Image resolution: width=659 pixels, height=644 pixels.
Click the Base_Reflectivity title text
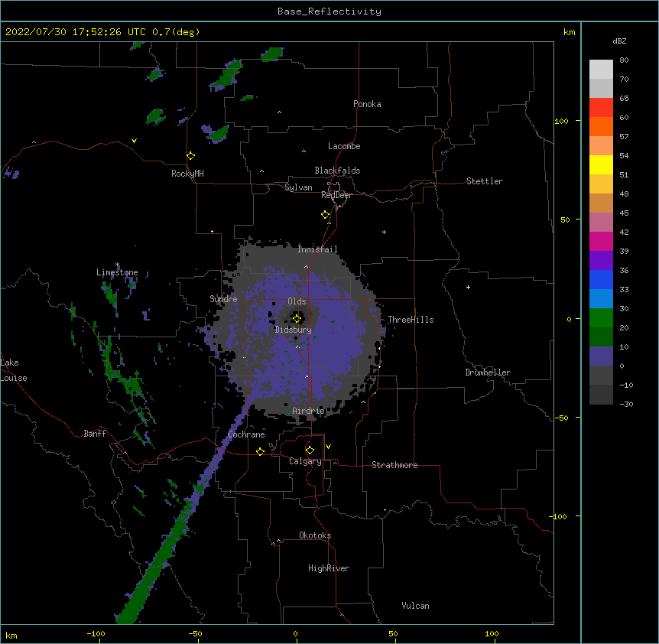329,11
